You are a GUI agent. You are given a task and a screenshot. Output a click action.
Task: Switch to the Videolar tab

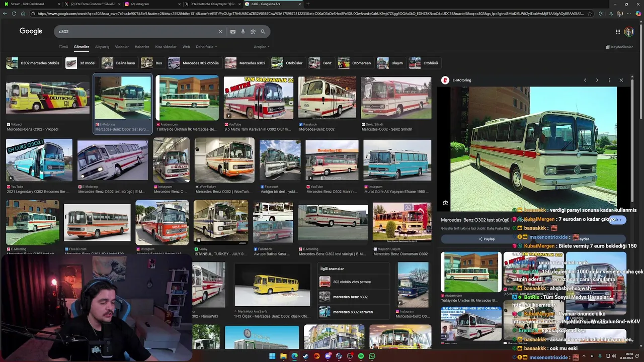click(122, 47)
